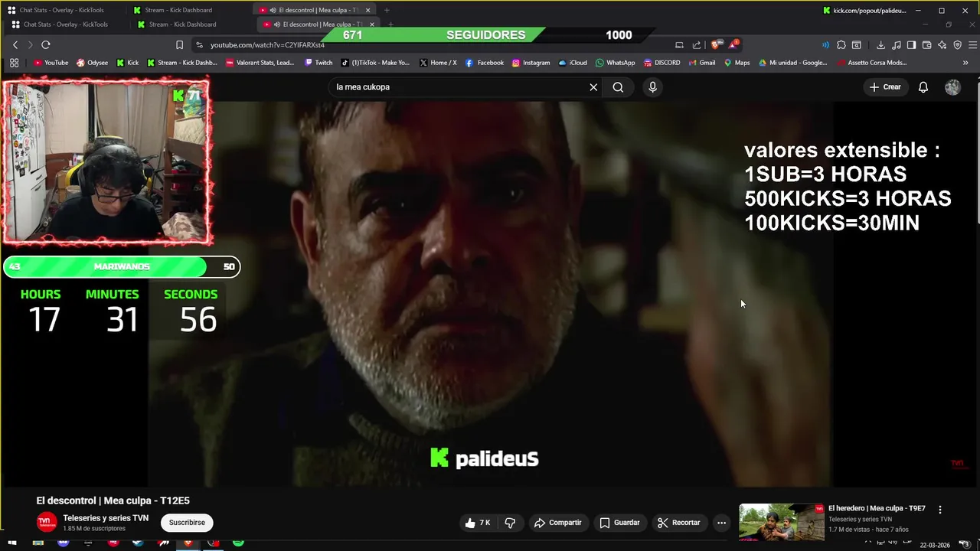Toggle the Brave sidebar panel
This screenshot has height=551, width=980.
tap(911, 45)
